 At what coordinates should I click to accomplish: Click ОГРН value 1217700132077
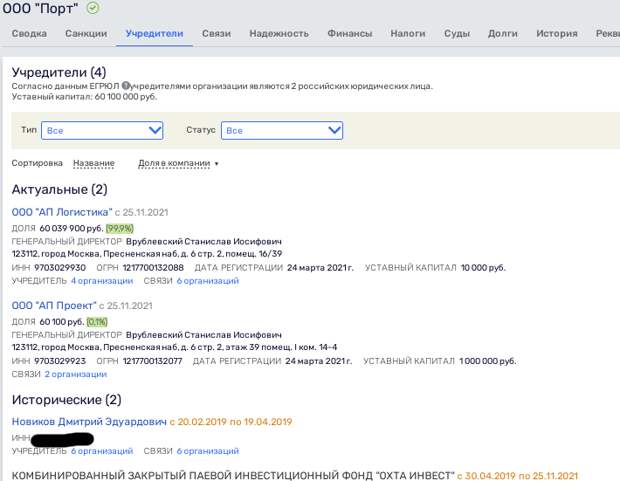click(153, 361)
